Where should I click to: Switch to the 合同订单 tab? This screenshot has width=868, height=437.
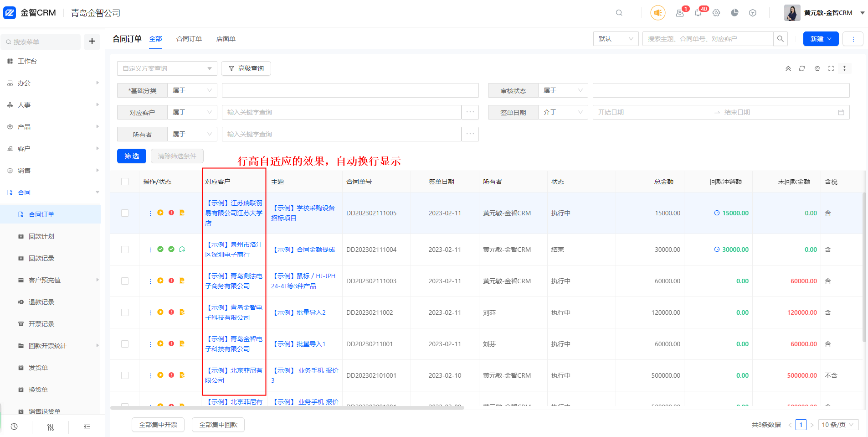click(189, 39)
